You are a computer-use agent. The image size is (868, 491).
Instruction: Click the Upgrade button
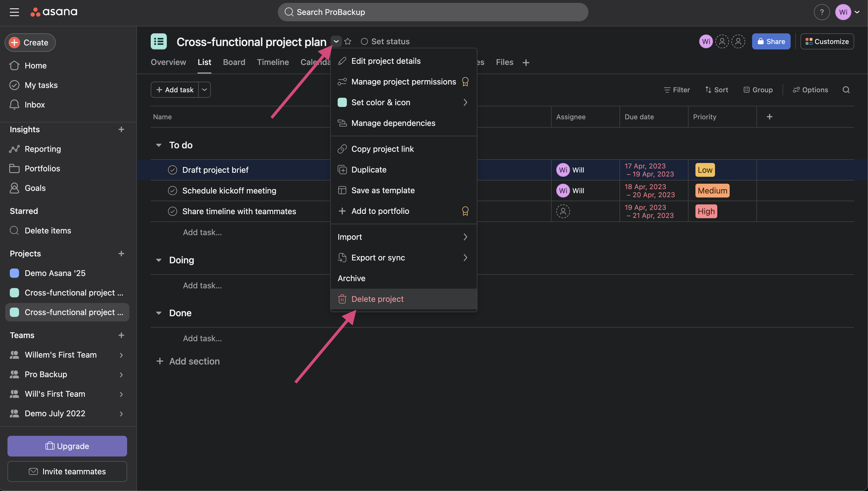pyautogui.click(x=67, y=446)
